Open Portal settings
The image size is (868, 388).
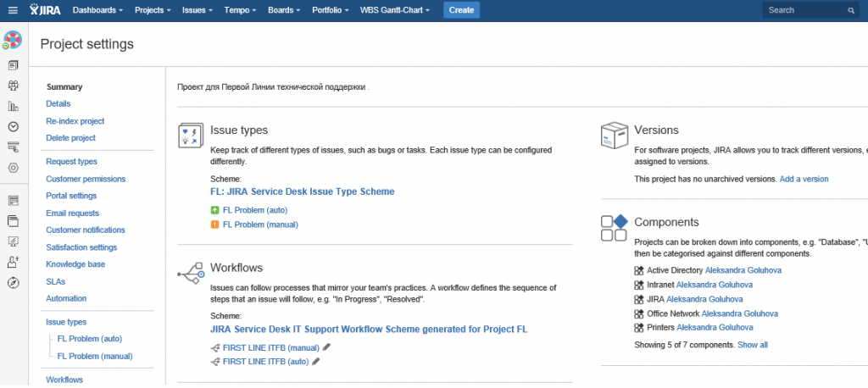pyautogui.click(x=71, y=196)
